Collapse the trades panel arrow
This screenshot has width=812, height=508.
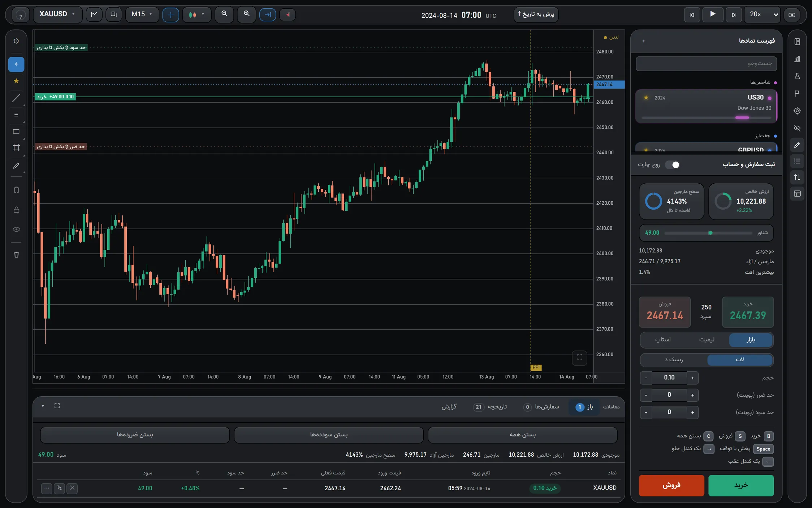point(43,406)
